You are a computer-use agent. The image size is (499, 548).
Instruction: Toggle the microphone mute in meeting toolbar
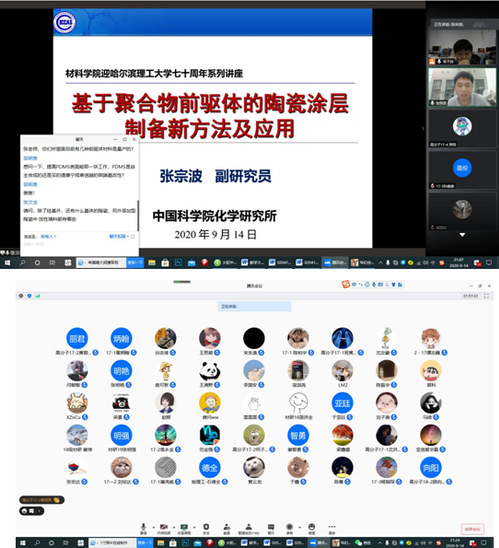point(143,527)
